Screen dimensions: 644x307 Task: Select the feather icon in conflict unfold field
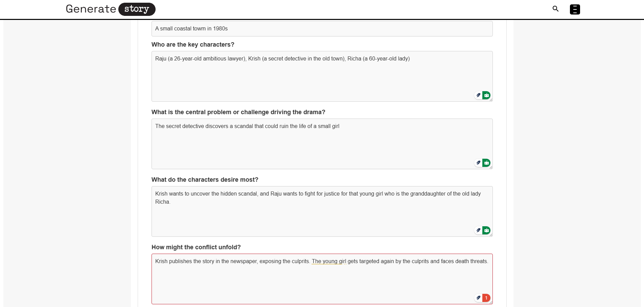pos(478,298)
